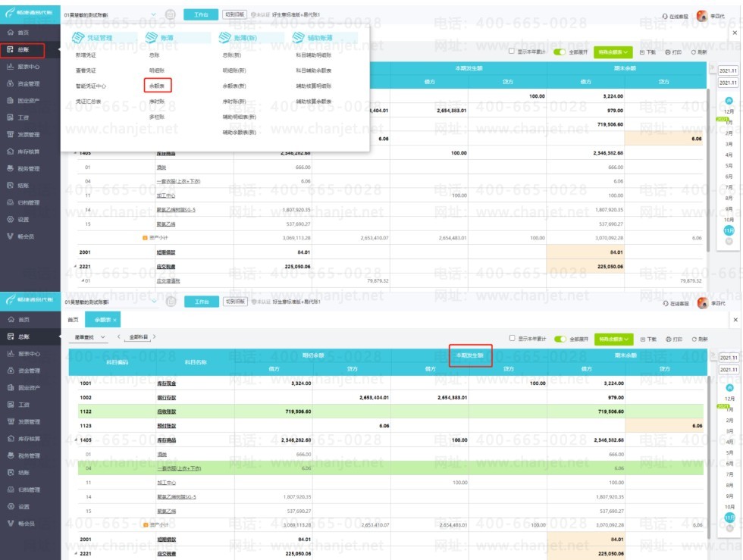Viewport: 743px width, 560px height.
Task: Close the 余额表 tab with its x icon
Action: pos(114,320)
